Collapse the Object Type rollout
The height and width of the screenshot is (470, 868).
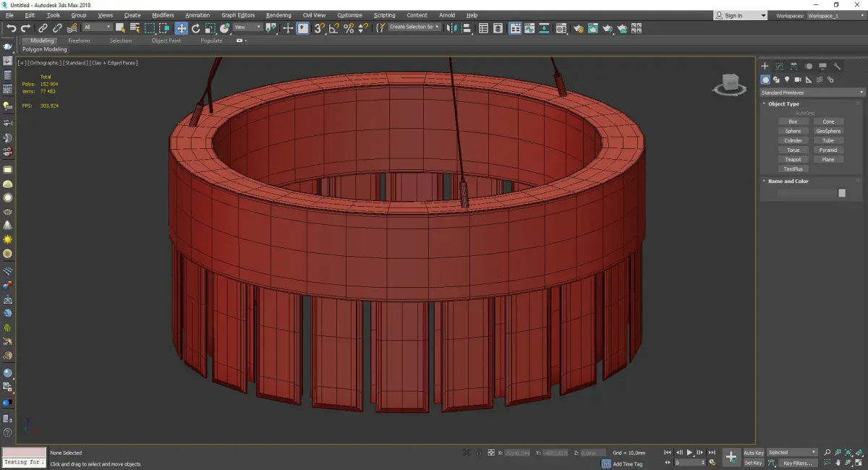(783, 104)
